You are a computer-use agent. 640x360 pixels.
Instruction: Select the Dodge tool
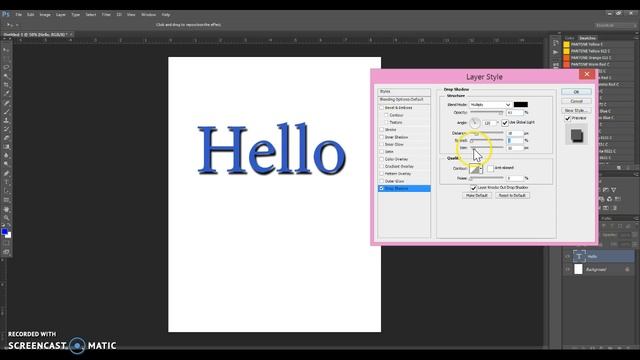click(6, 164)
